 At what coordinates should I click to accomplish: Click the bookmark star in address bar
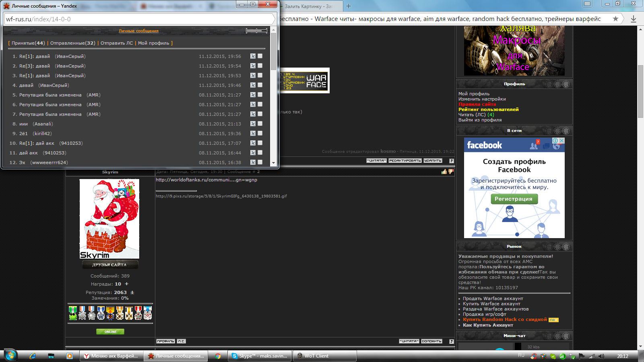(x=615, y=19)
